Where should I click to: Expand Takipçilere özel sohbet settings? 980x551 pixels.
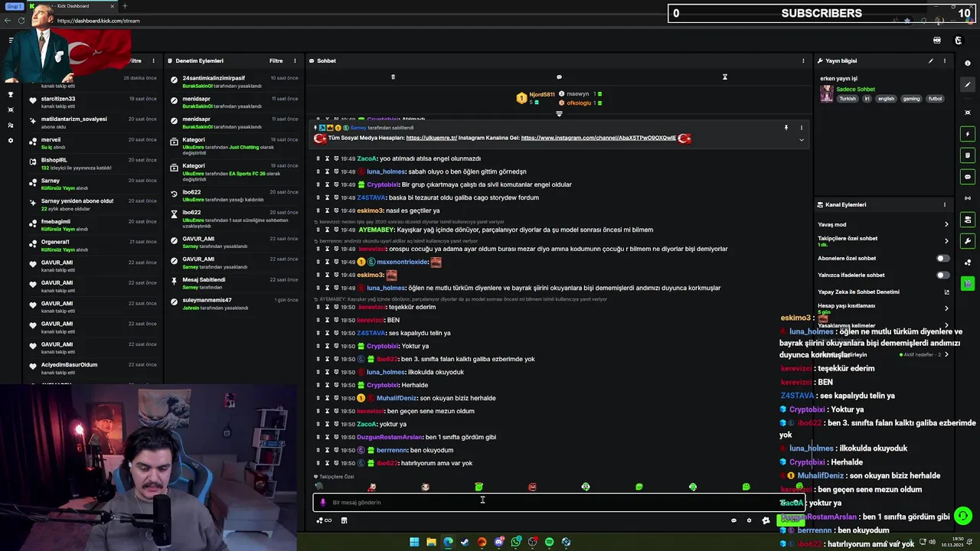pyautogui.click(x=946, y=241)
